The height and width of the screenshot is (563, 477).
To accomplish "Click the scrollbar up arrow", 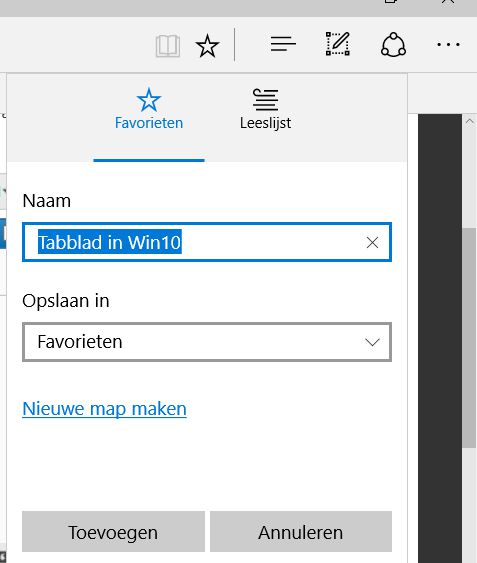I will pos(469,122).
